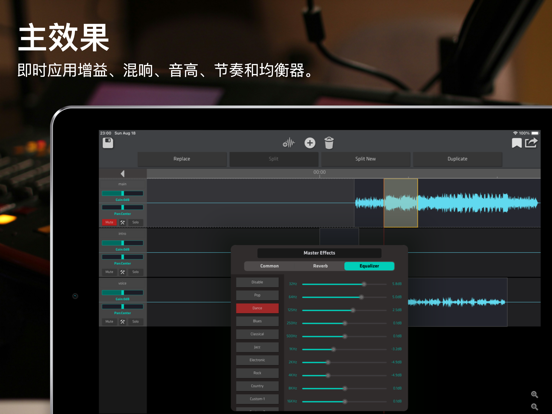
Task: Adjust the intro track pan slider
Action: pos(123,257)
